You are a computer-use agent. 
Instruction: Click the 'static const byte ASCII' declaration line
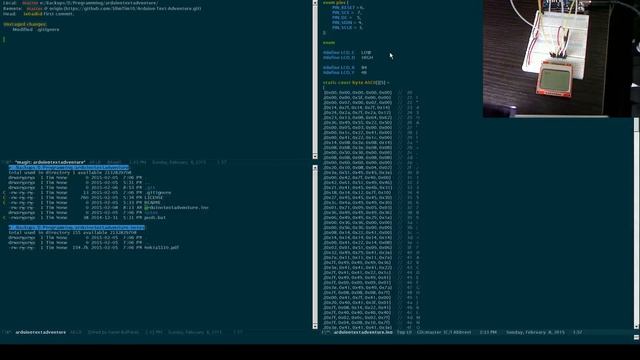(356, 82)
